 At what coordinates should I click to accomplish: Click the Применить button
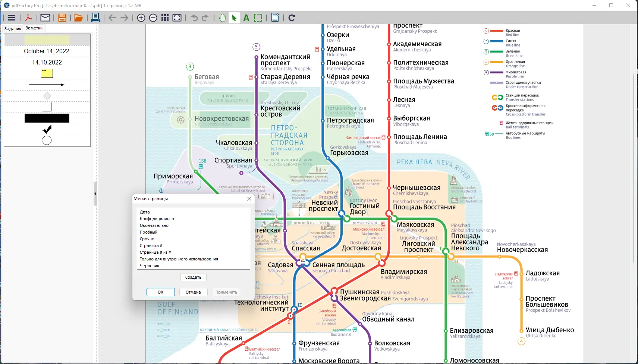(x=226, y=292)
